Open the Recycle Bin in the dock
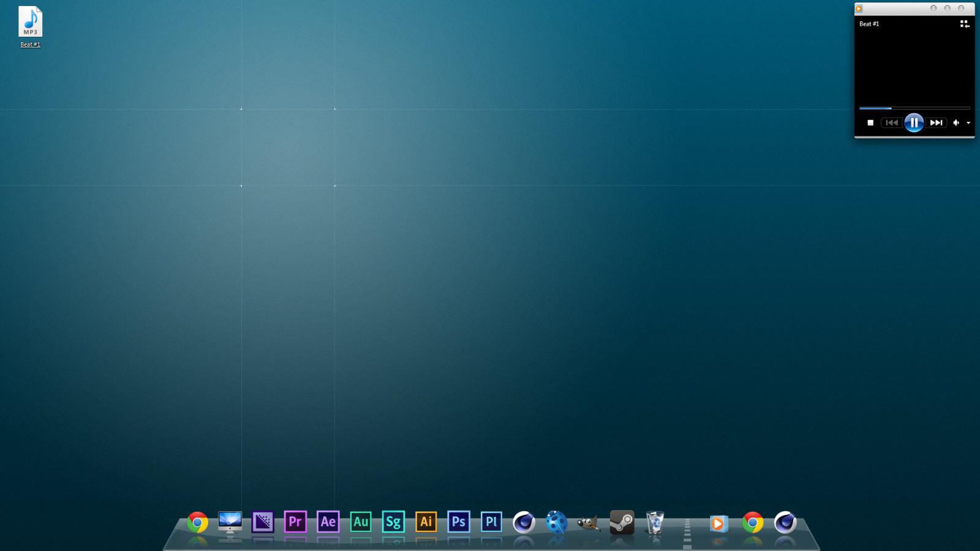The height and width of the screenshot is (551, 980). [655, 523]
